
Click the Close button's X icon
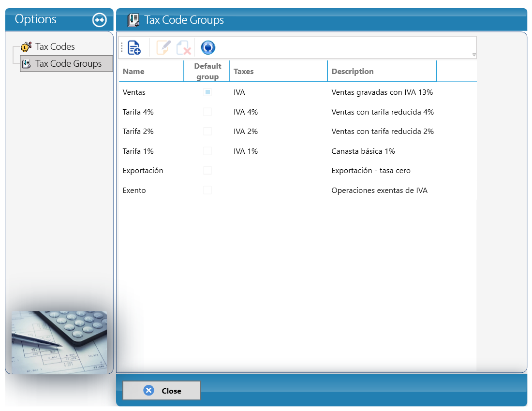click(148, 390)
